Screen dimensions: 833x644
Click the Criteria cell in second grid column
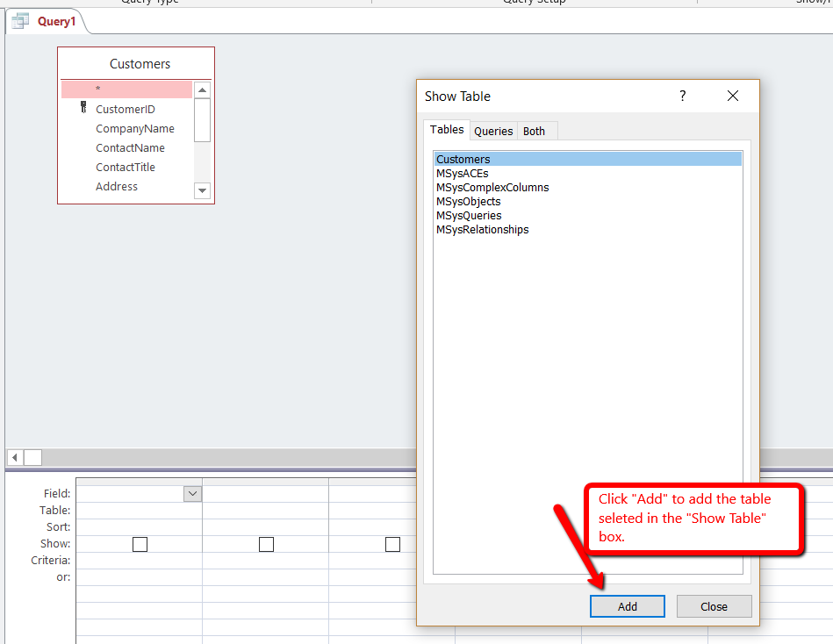pos(265,561)
